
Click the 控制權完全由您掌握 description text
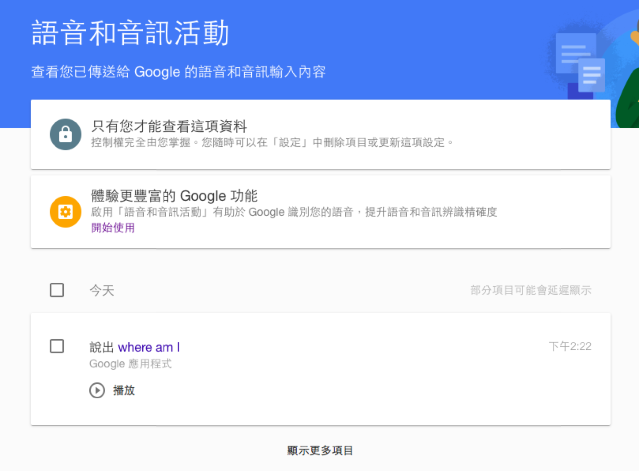(x=272, y=143)
